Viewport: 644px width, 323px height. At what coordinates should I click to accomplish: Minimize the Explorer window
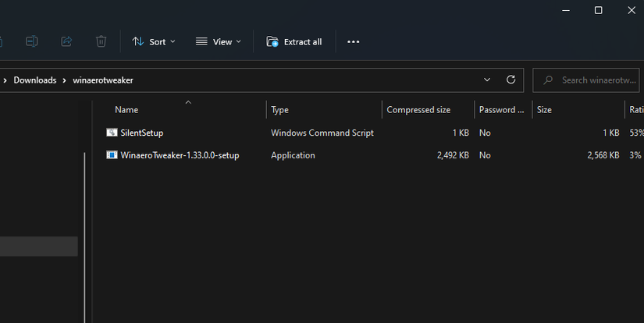pyautogui.click(x=566, y=10)
